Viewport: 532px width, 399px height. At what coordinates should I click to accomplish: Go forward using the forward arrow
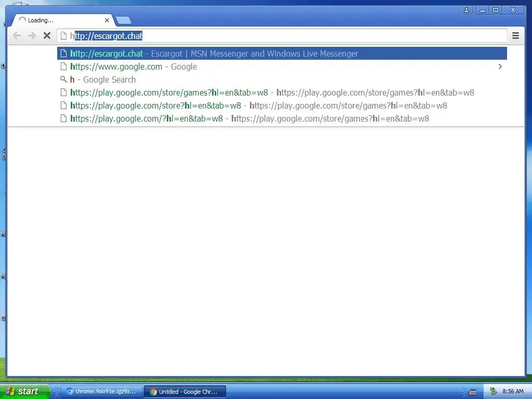(x=32, y=36)
